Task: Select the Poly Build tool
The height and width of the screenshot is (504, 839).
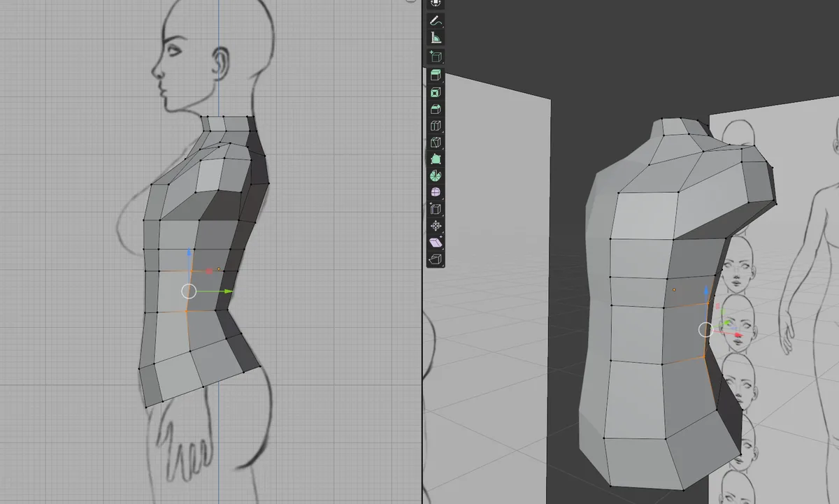Action: pos(436,159)
